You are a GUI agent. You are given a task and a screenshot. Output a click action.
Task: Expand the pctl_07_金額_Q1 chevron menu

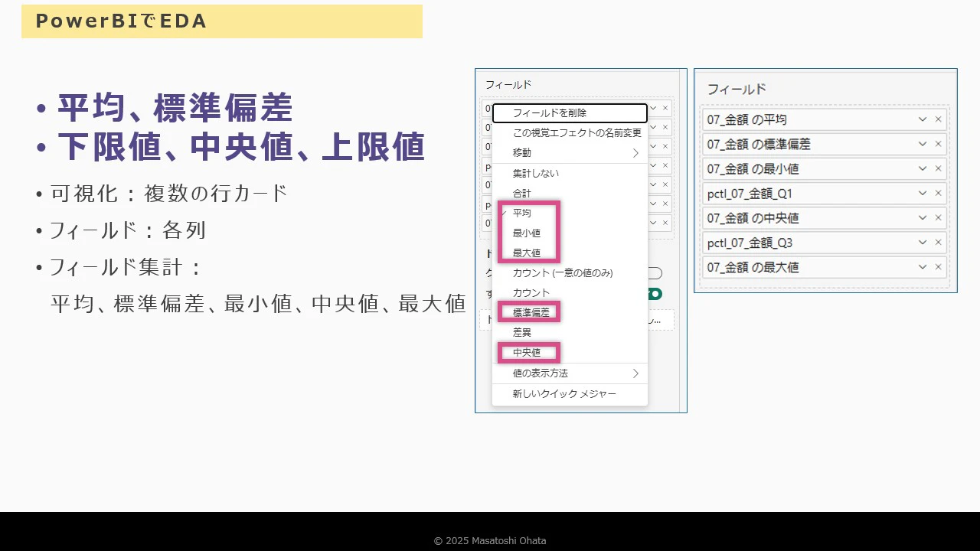tap(923, 193)
